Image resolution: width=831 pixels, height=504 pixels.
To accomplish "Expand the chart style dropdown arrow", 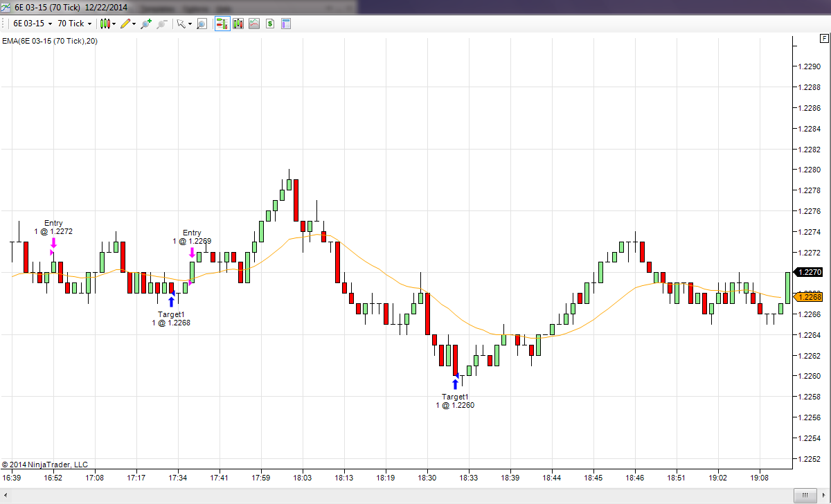I will click(x=113, y=24).
